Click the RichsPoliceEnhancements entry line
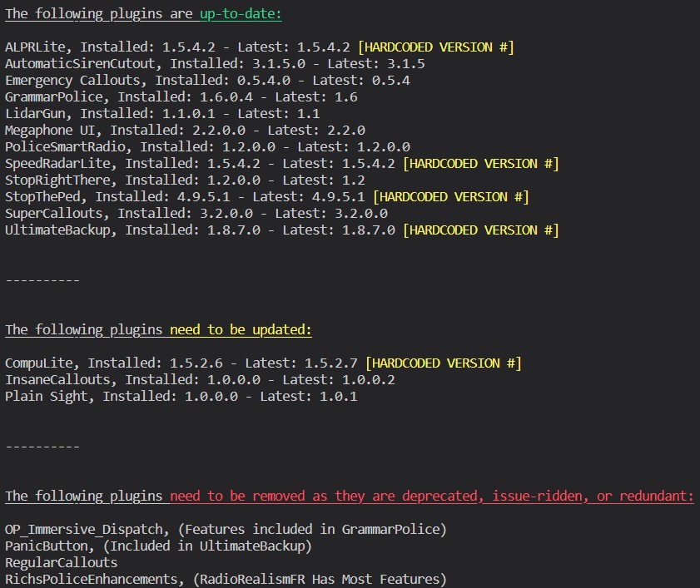Viewport: 700px width, 588px height. point(226,580)
